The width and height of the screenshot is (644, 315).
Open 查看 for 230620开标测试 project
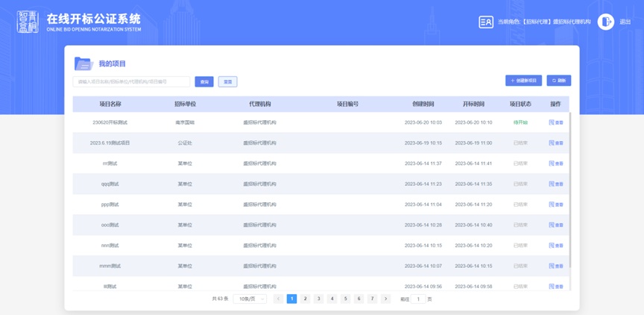tap(556, 122)
